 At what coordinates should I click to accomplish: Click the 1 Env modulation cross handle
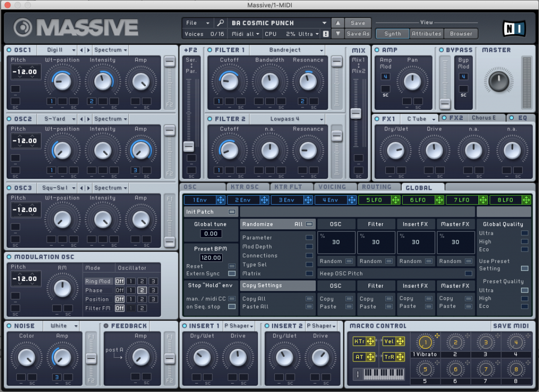[x=221, y=200]
